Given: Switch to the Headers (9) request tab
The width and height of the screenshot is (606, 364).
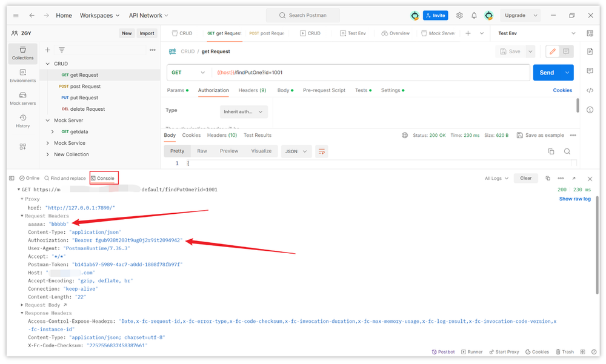Looking at the screenshot, I should pyautogui.click(x=252, y=90).
